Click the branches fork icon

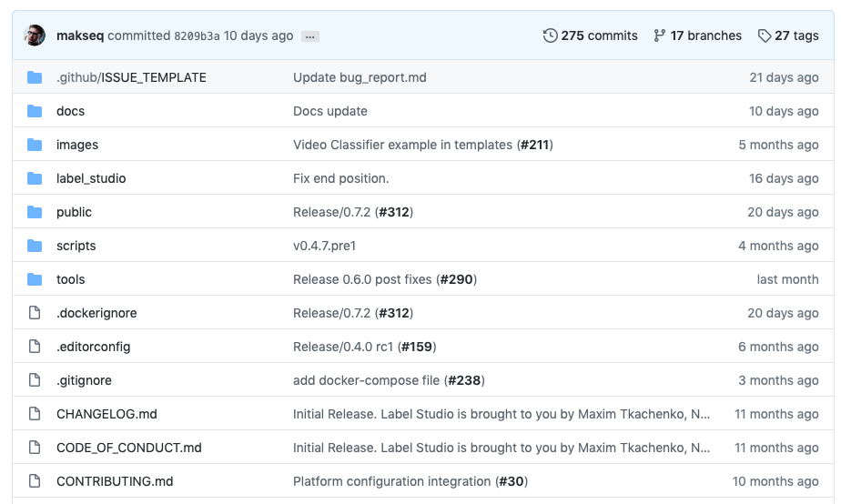[x=659, y=35]
